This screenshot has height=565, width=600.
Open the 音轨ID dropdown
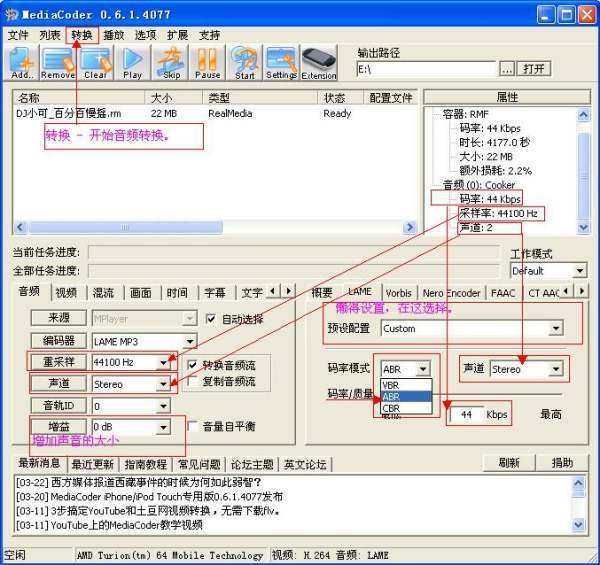point(163,405)
